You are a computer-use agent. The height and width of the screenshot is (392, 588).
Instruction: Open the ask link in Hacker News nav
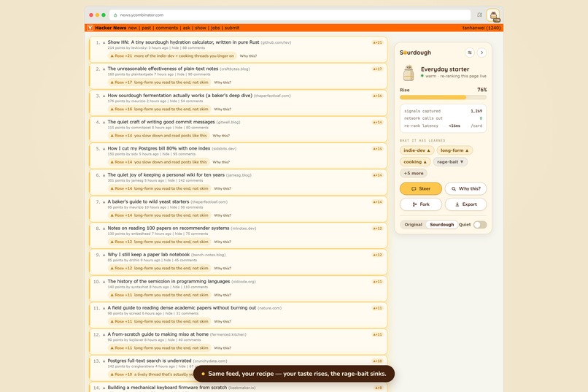(186, 28)
